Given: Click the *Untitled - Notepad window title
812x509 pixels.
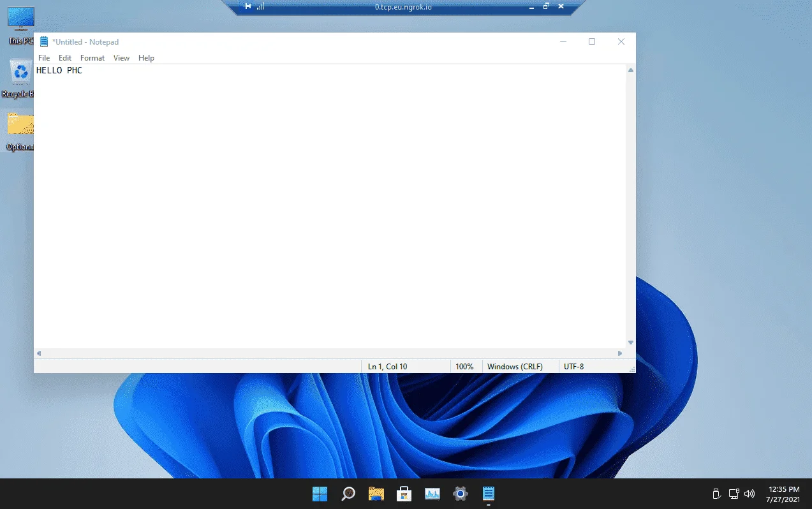Looking at the screenshot, I should coord(85,42).
